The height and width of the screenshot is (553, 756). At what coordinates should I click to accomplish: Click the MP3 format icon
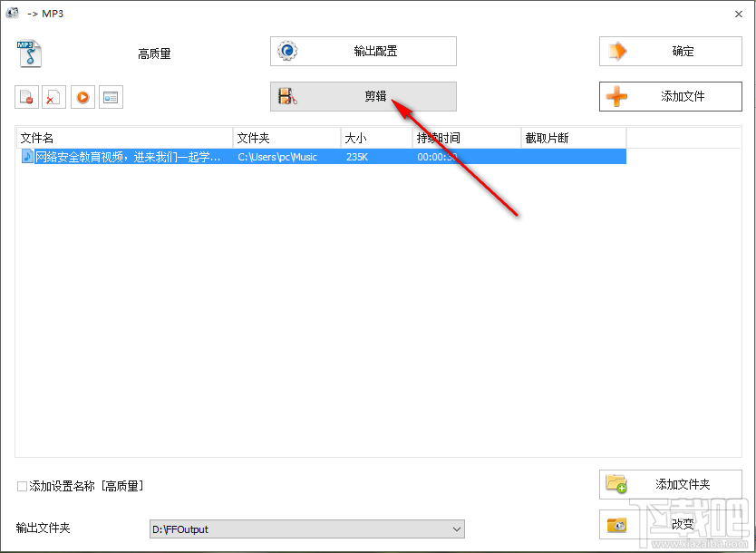tap(29, 53)
